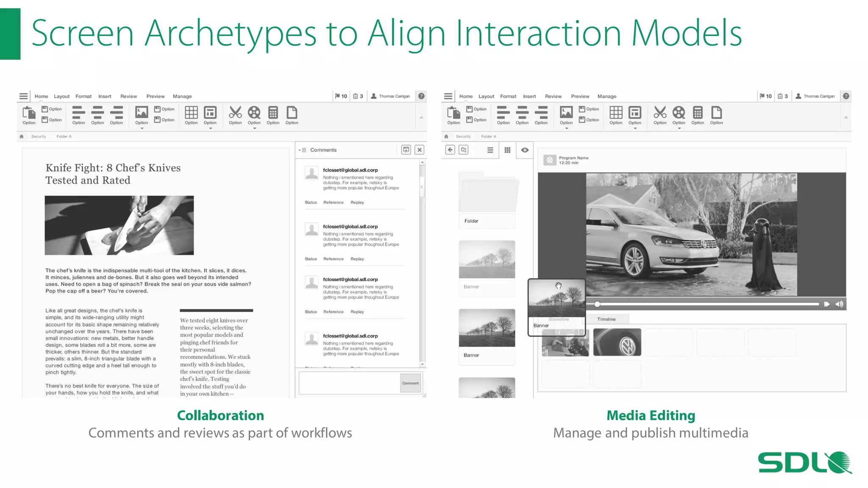The image size is (868, 488).
Task: Open hamburger menu in Collaboration screen
Action: (x=24, y=96)
